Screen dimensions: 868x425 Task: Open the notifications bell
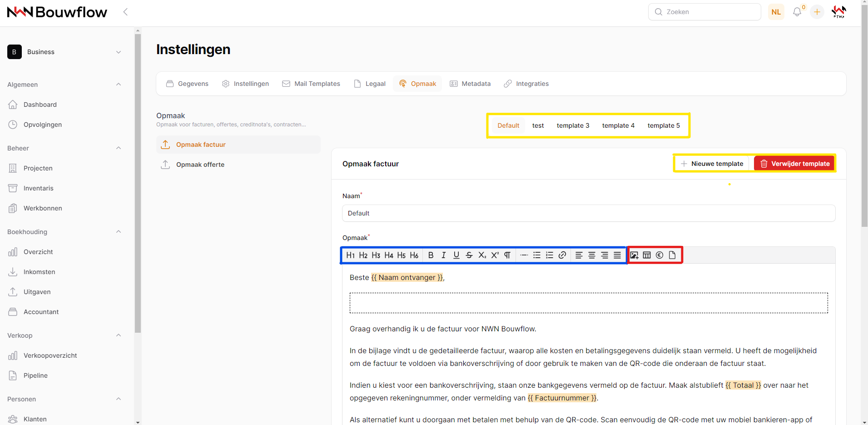click(797, 12)
